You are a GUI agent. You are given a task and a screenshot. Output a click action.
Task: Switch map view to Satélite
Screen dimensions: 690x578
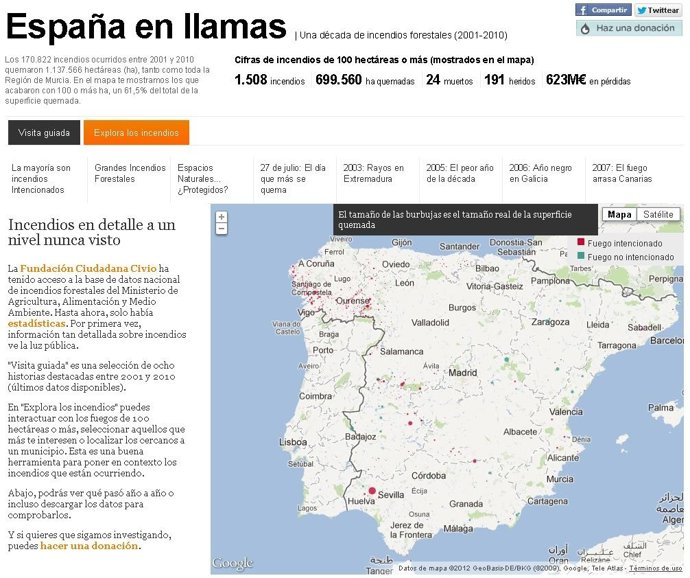(658, 214)
